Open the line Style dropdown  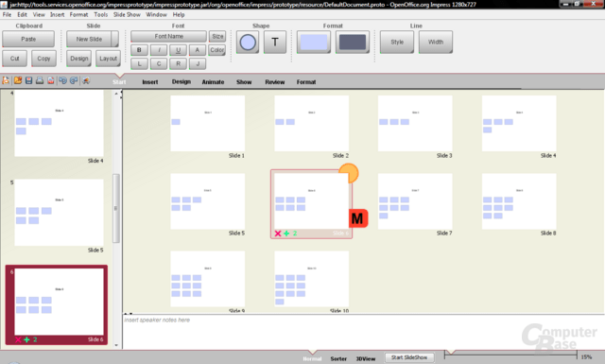pyautogui.click(x=397, y=43)
